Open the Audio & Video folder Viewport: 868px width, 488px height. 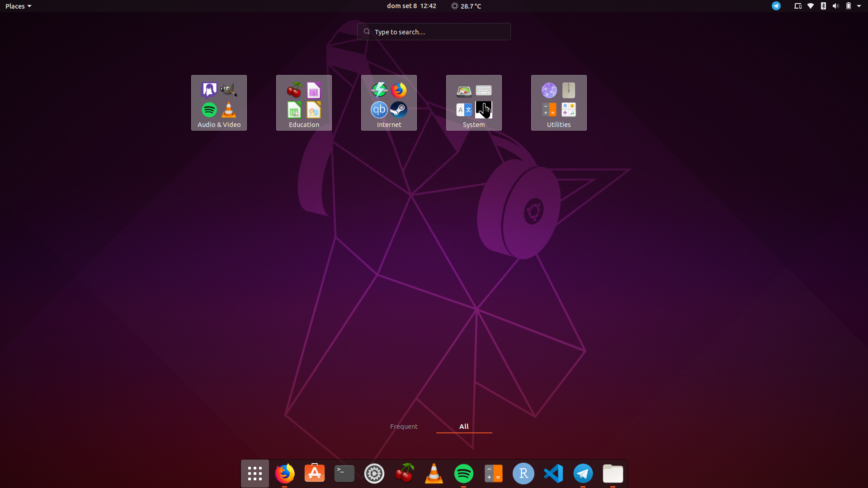[x=219, y=103]
